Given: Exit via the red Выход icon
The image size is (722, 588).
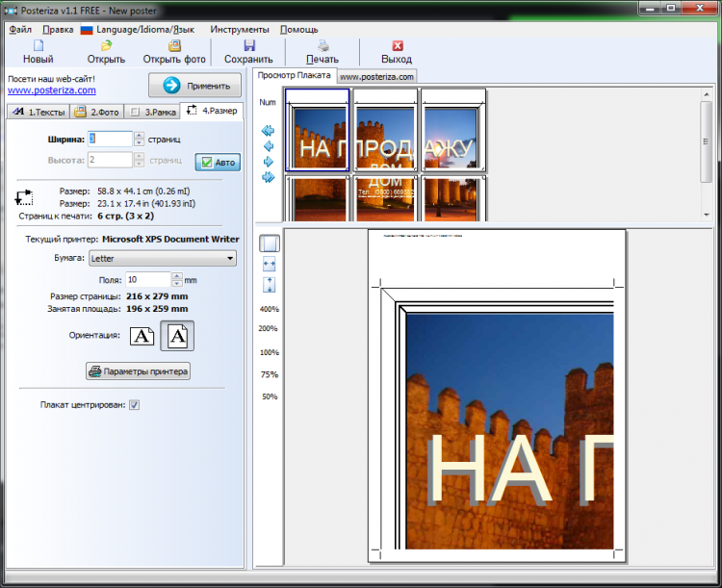Looking at the screenshot, I should (x=396, y=45).
